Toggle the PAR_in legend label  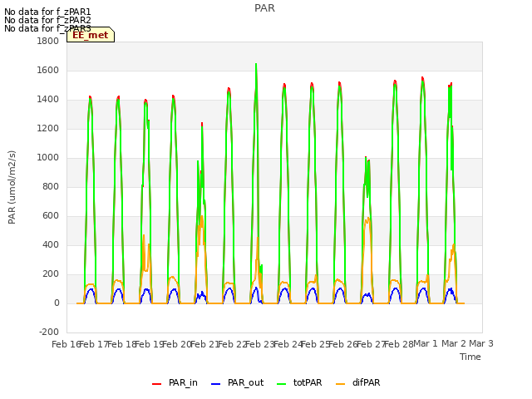(183, 382)
